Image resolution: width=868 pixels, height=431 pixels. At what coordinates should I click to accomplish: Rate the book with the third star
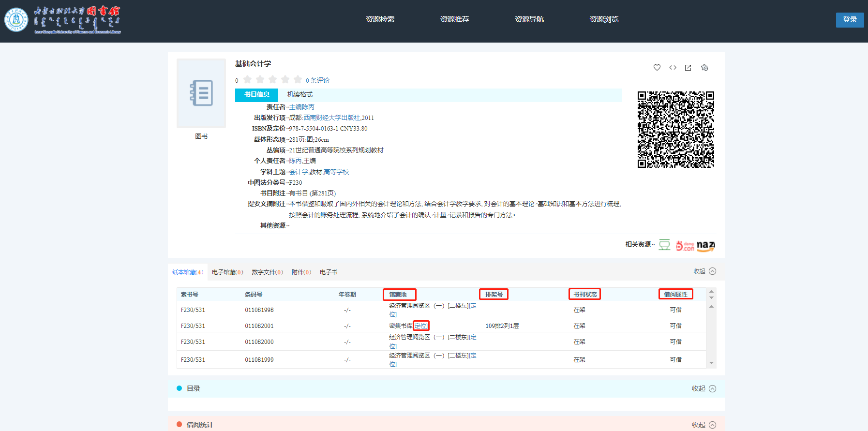273,80
